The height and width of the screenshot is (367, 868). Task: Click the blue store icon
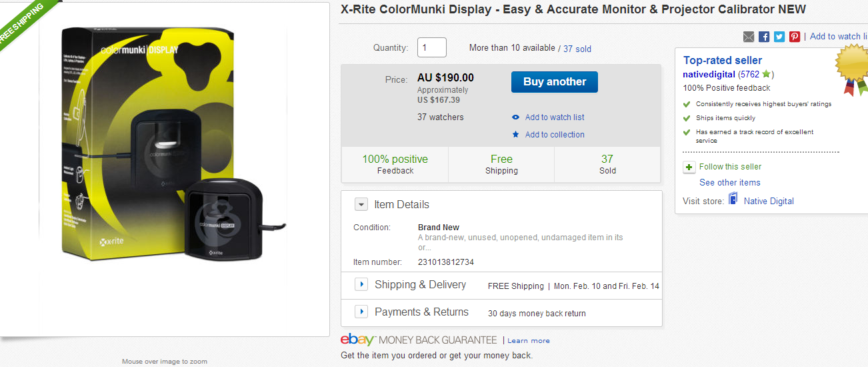(733, 199)
